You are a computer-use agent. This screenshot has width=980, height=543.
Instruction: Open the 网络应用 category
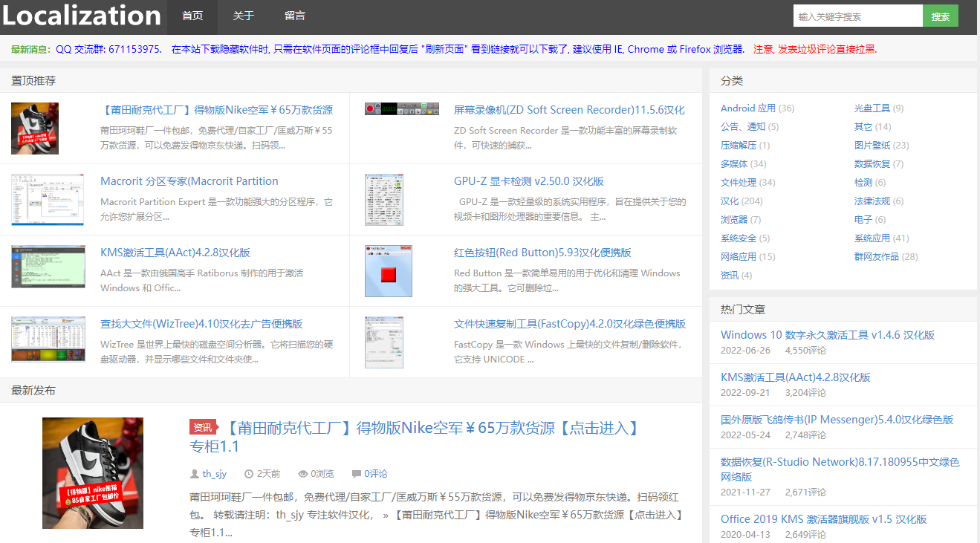click(739, 257)
